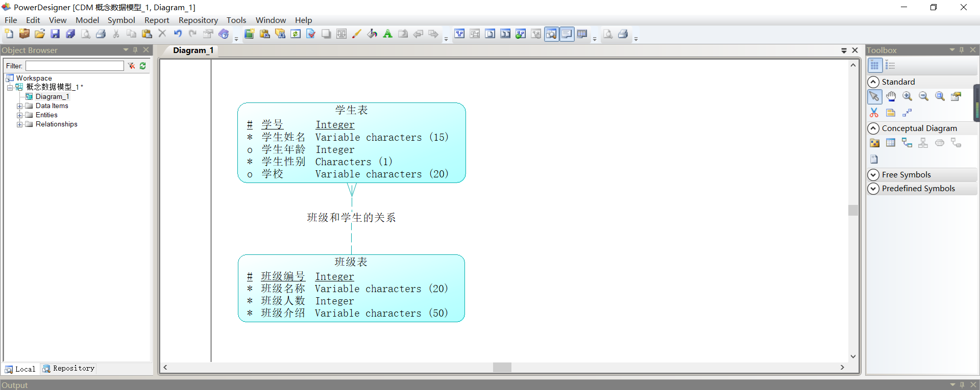Image resolution: width=980 pixels, height=390 pixels.
Task: Click the Paste toolbar icon
Action: [147, 34]
